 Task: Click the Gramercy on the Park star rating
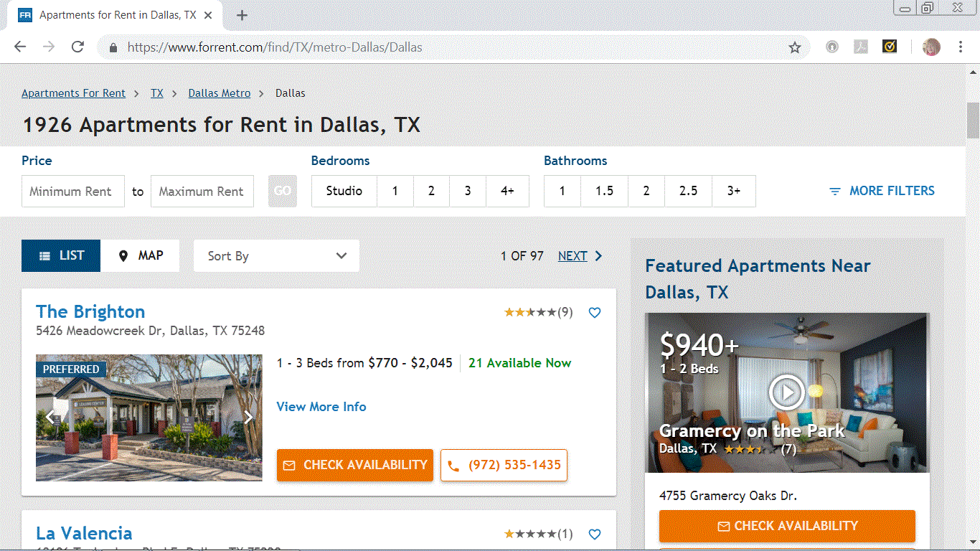[750, 449]
